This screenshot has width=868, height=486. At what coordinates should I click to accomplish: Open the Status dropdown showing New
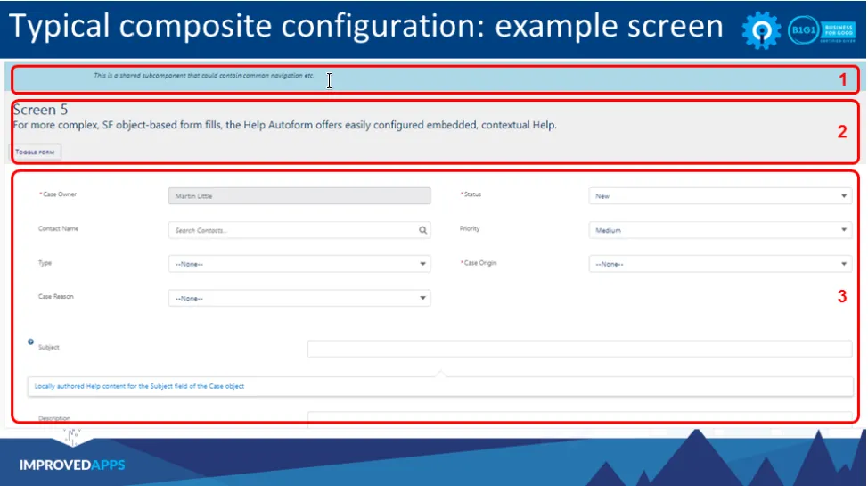(720, 195)
